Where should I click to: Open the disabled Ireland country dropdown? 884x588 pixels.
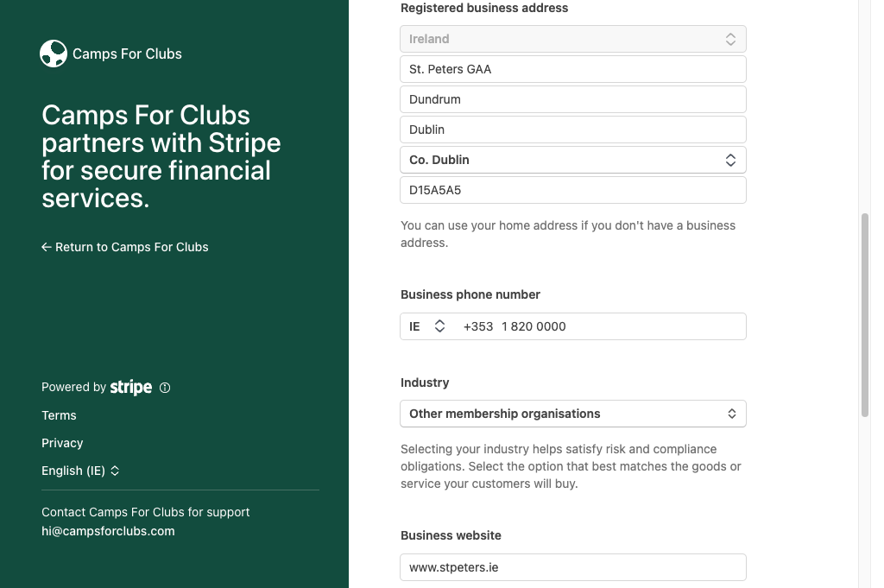click(573, 39)
